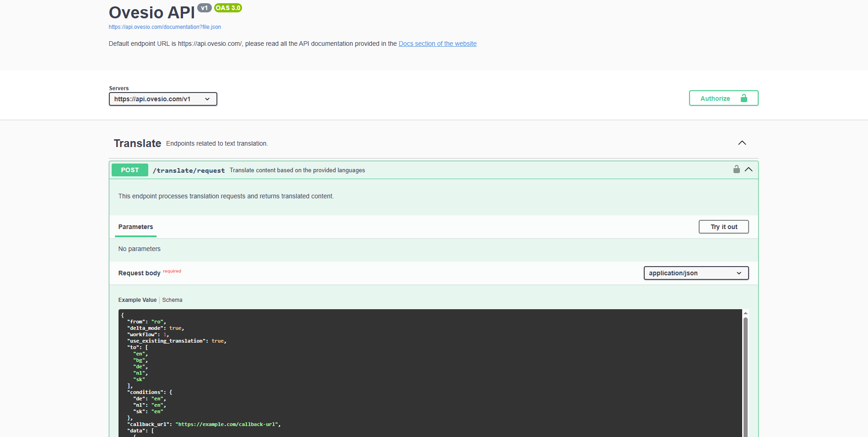Click the "workflow" line in example JSON

point(148,334)
